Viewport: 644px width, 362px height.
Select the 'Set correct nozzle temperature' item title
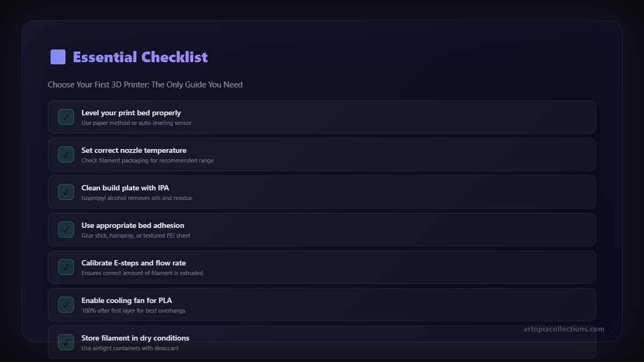[134, 151]
